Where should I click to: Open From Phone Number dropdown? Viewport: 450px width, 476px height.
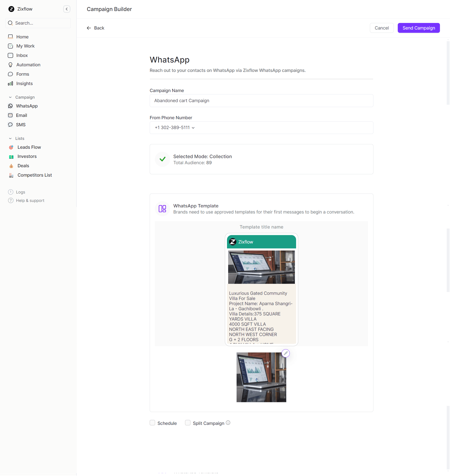click(175, 128)
